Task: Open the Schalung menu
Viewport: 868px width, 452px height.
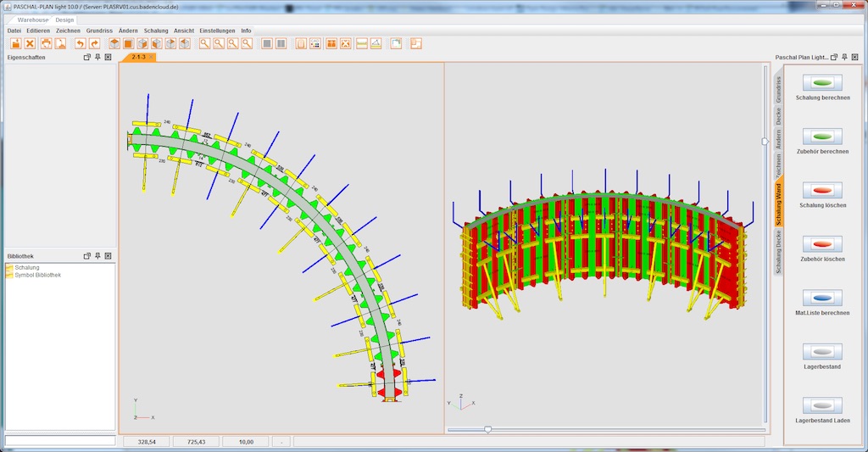Action: pyautogui.click(x=156, y=31)
